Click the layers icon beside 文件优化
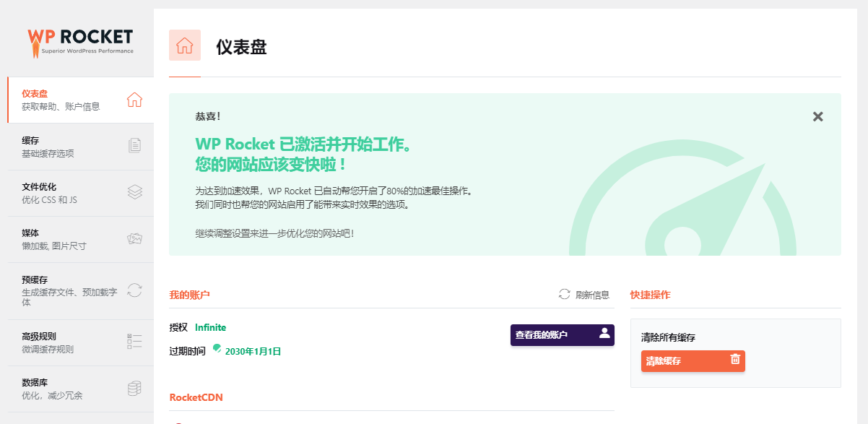This screenshot has width=868, height=424. point(134,192)
